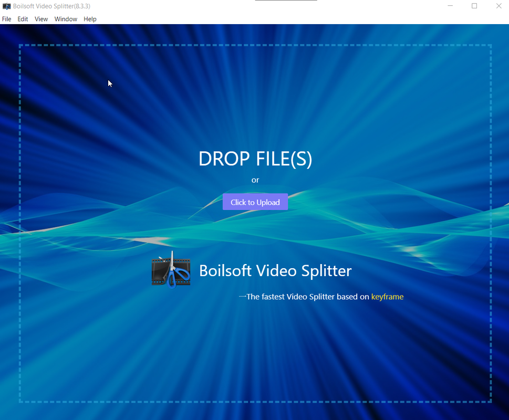Click the DROP FILE(S) heading
The width and height of the screenshot is (509, 420).
255,159
